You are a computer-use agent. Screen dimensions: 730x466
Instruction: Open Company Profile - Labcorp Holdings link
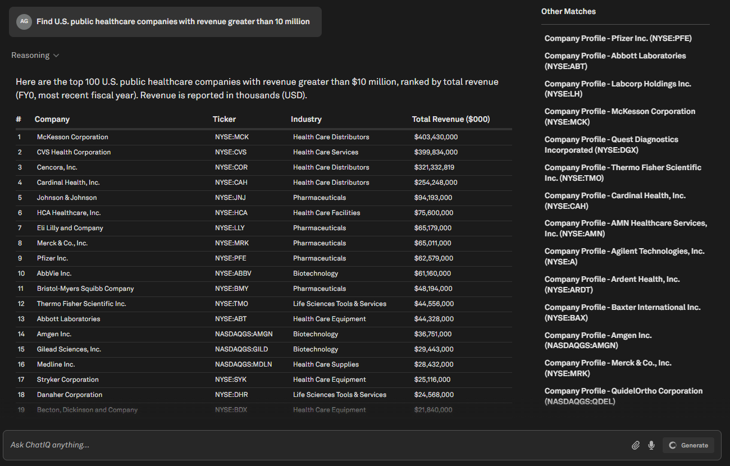click(x=617, y=89)
